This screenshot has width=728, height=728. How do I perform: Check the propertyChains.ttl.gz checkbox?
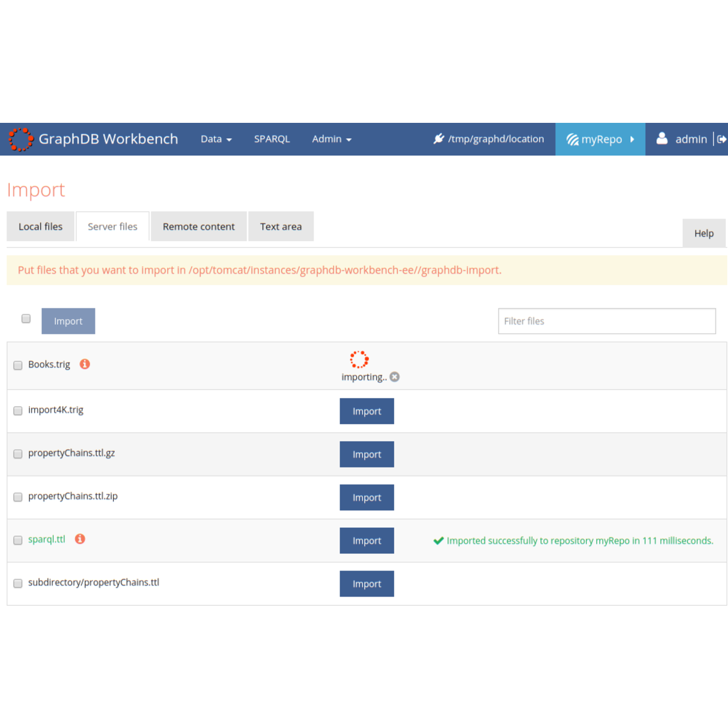coord(18,454)
